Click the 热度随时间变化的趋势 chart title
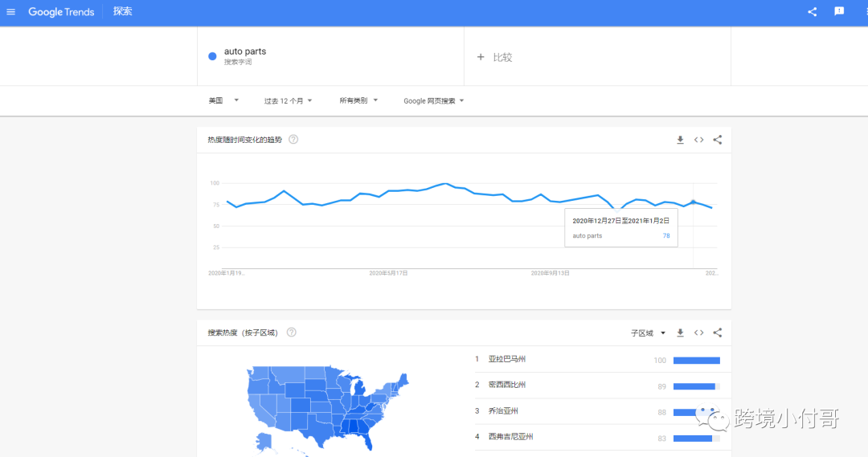 click(244, 140)
